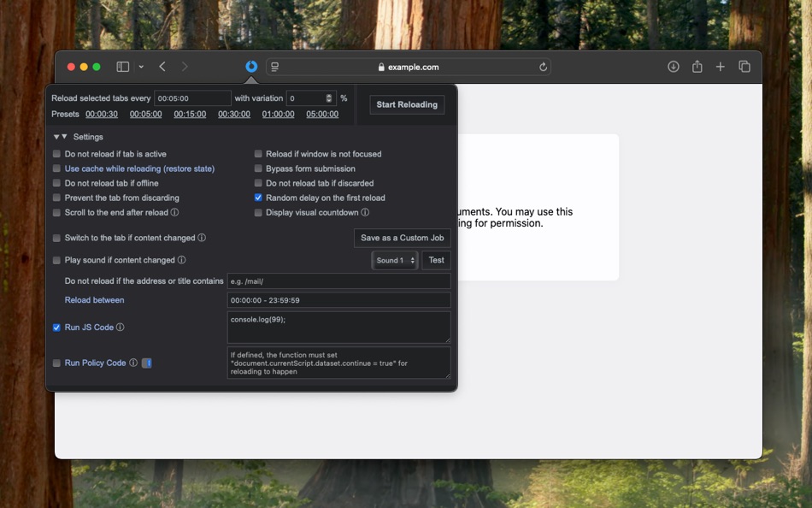Open the Run JS Code link
The height and width of the screenshot is (508, 812).
(x=89, y=327)
